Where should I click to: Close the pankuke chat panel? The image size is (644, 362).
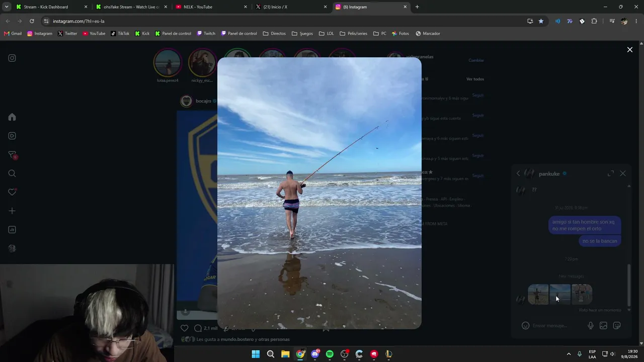(623, 173)
